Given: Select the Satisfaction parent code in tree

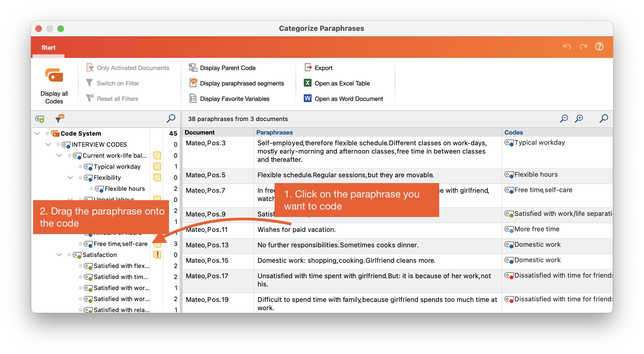Looking at the screenshot, I should tap(100, 255).
